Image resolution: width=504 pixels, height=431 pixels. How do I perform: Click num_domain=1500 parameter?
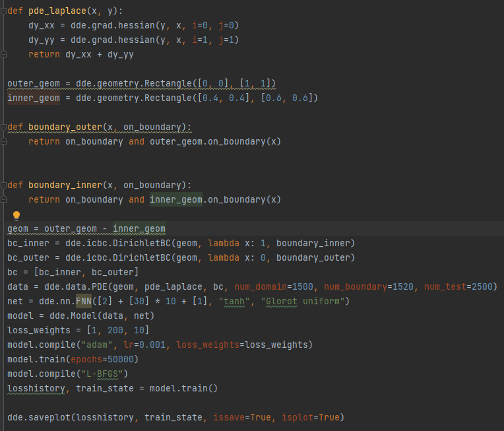click(274, 286)
